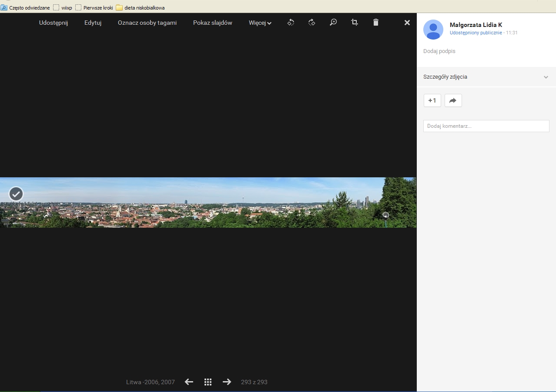Go to the previous photo arrow

pos(189,382)
